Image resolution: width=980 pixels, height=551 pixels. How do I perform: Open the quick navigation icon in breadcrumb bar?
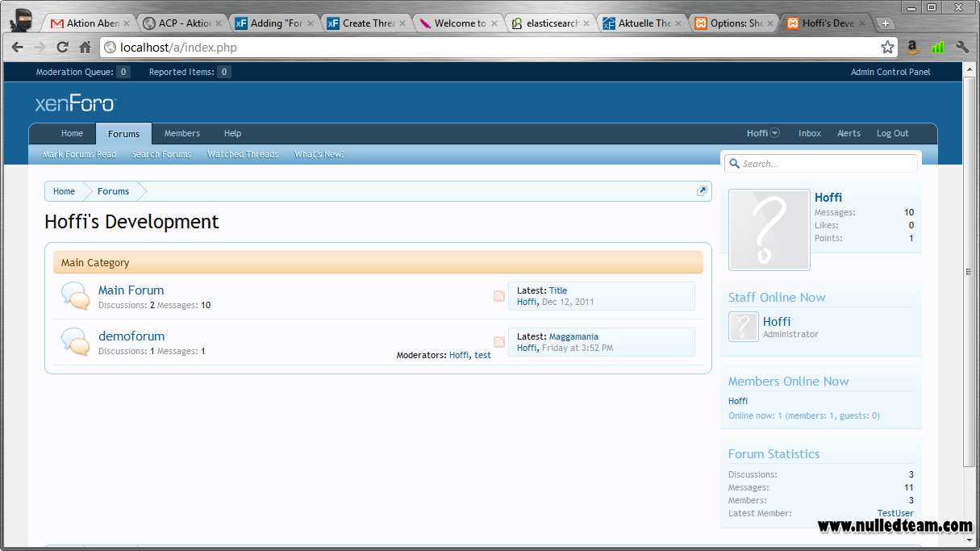(x=702, y=191)
